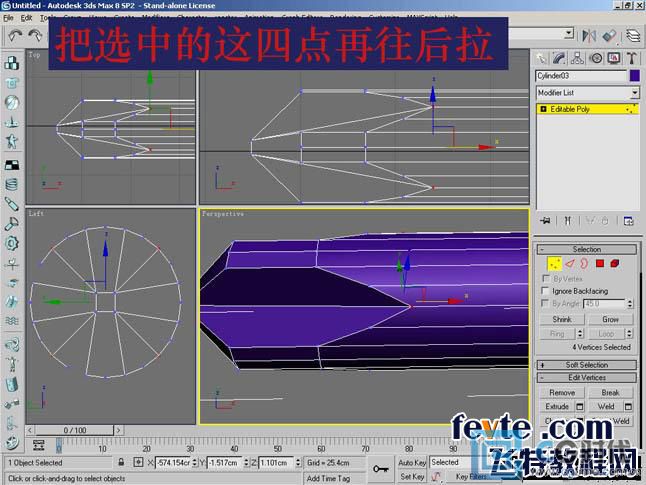Click the star figure icon in left sidebar

coord(12,142)
